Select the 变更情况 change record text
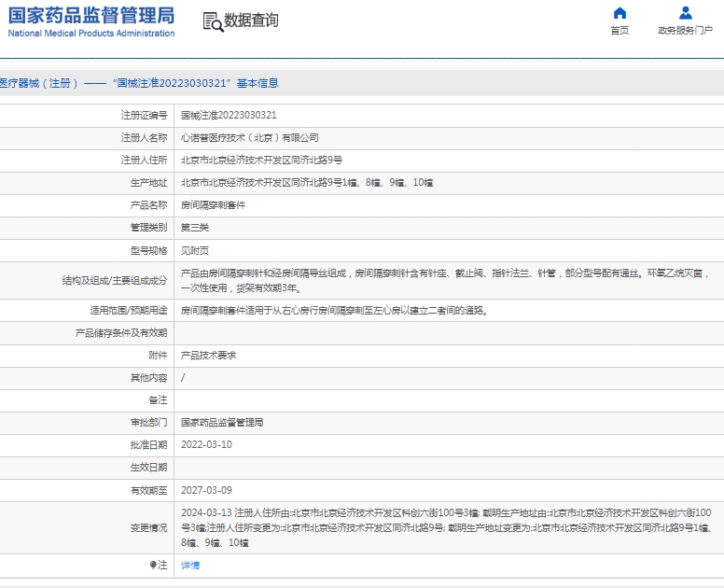 [446, 527]
